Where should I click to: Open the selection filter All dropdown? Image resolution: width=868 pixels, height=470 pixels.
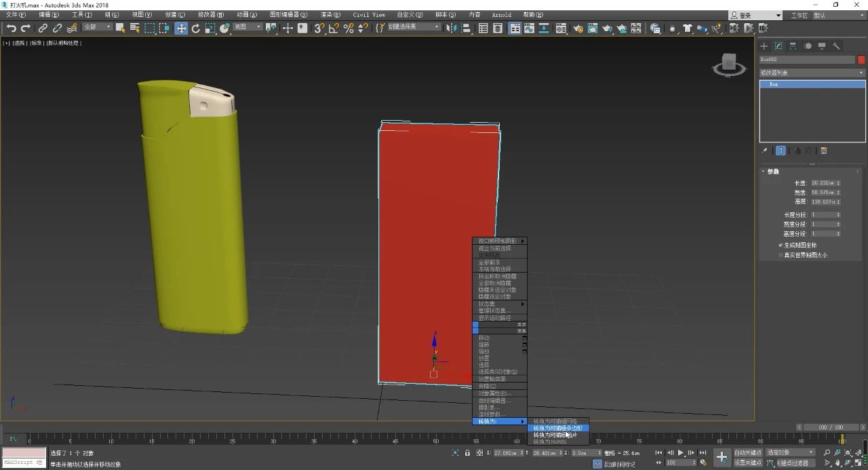97,27
